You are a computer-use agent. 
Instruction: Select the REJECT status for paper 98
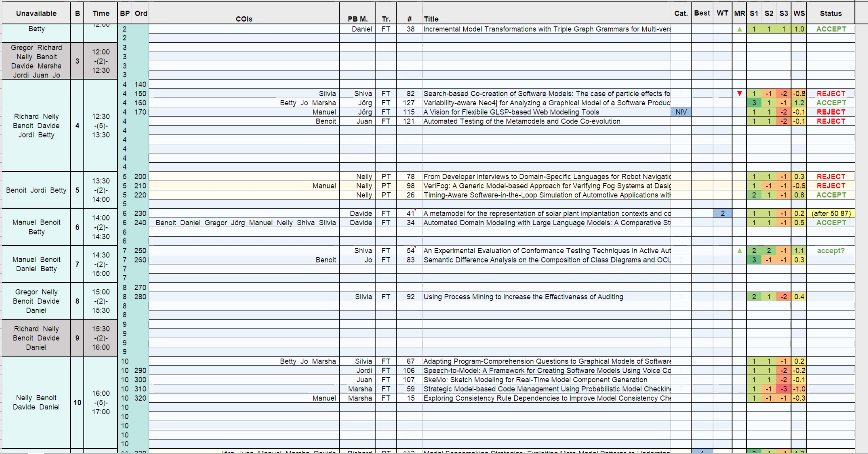point(831,185)
